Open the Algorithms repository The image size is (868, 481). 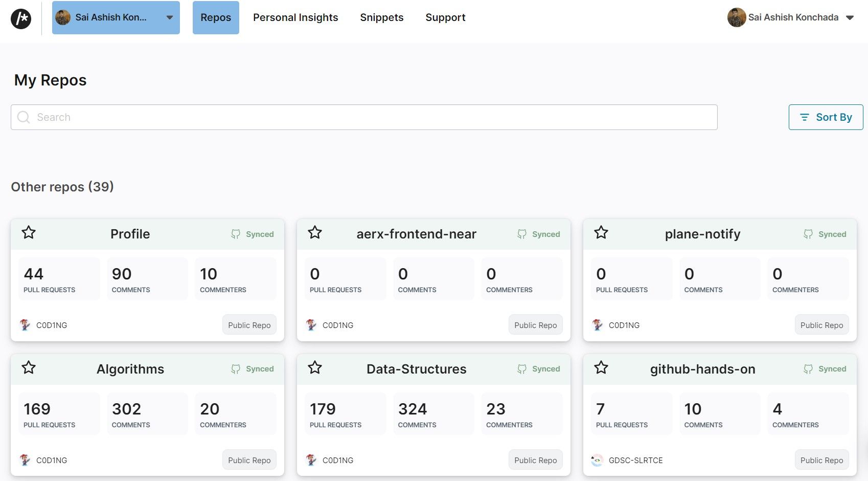(x=130, y=369)
